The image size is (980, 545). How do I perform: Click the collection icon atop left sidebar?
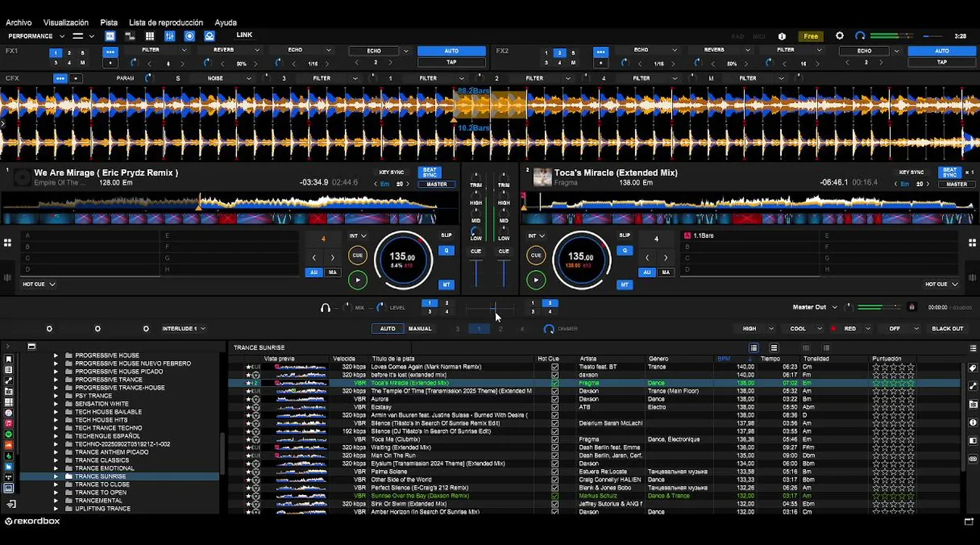[8, 360]
